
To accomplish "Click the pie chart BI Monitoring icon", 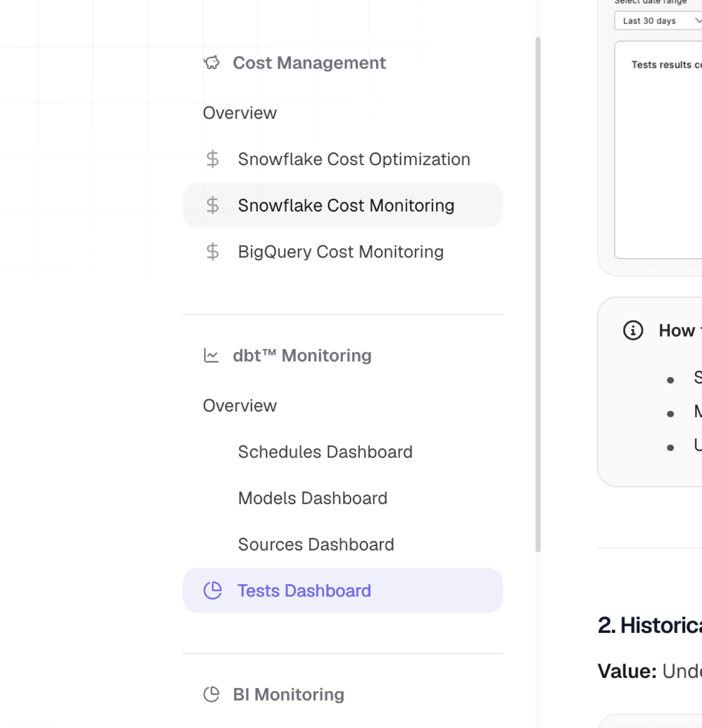I will tap(211, 694).
